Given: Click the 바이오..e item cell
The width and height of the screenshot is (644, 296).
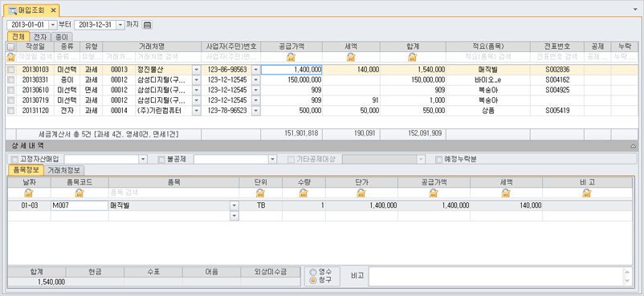Looking at the screenshot, I should point(487,80).
